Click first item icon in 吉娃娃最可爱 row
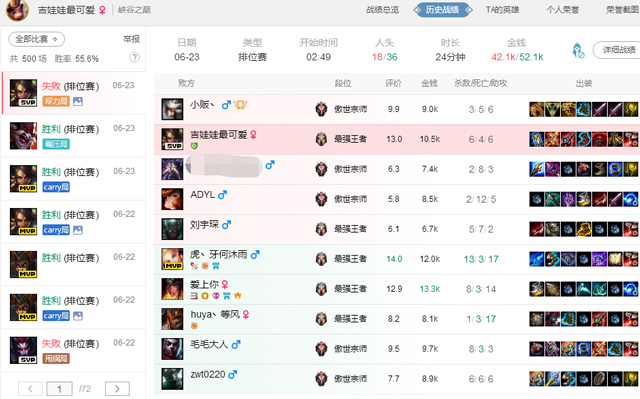 point(537,139)
